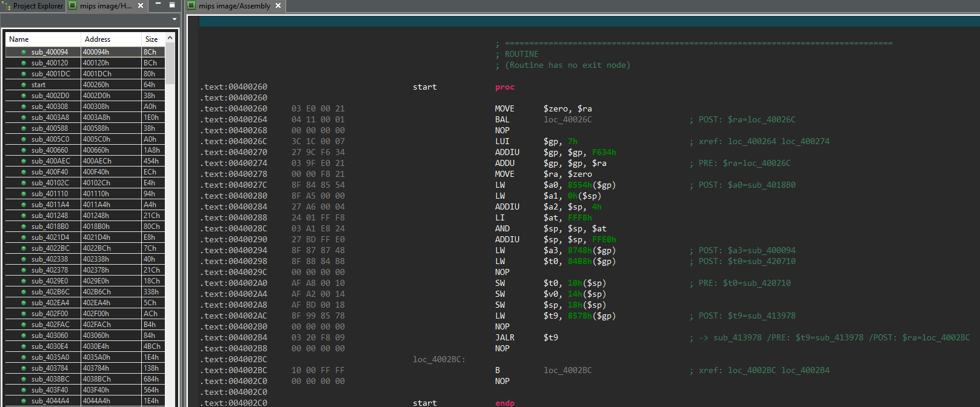Sort routines by the Size column header

click(153, 39)
